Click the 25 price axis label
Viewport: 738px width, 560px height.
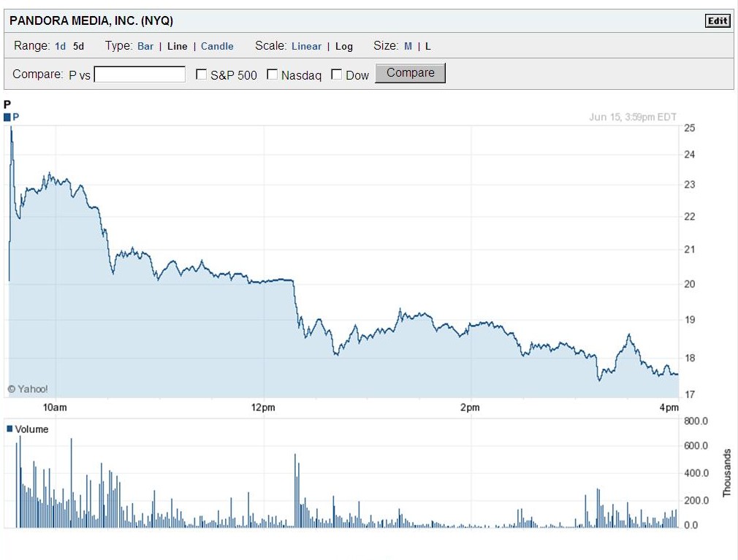coord(690,128)
